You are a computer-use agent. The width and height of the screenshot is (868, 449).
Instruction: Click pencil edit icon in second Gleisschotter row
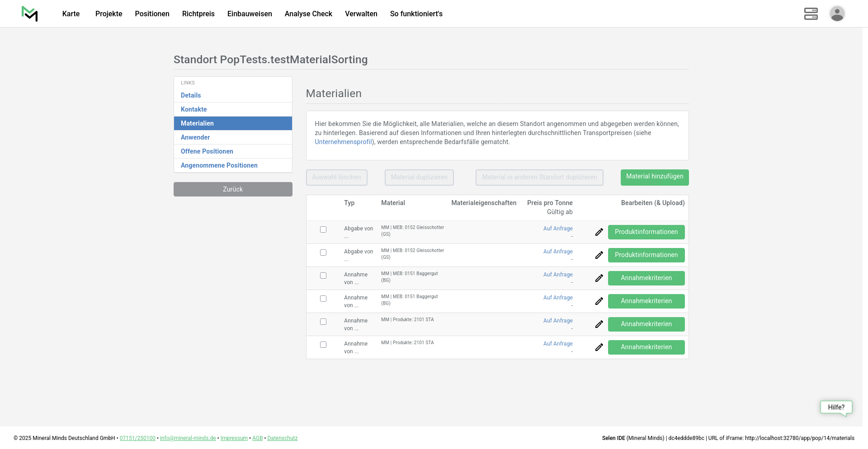tap(599, 255)
